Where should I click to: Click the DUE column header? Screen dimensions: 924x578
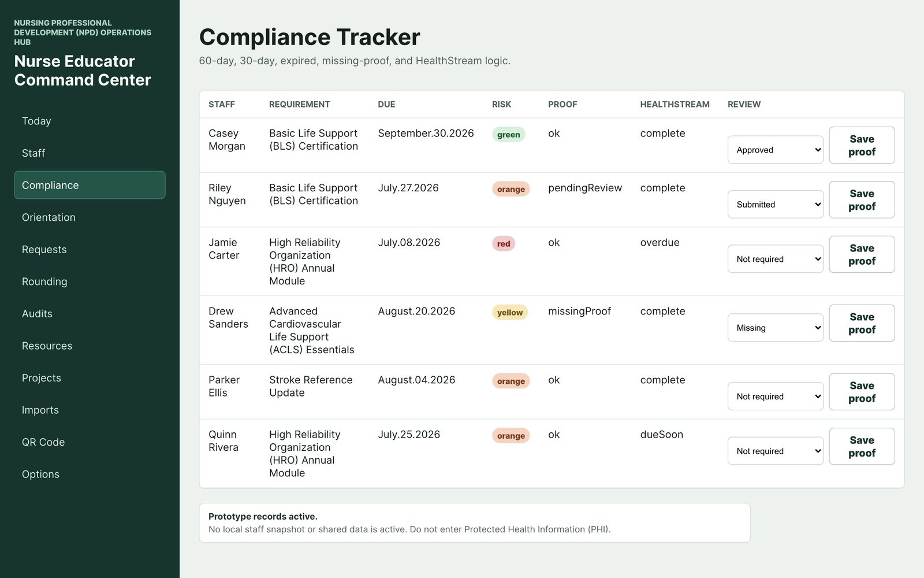pos(386,104)
